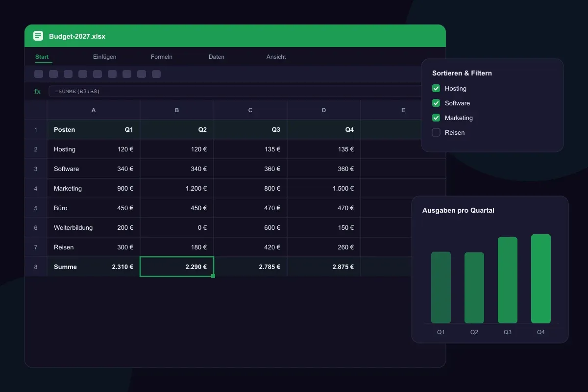Open the Formeln tab

(162, 57)
